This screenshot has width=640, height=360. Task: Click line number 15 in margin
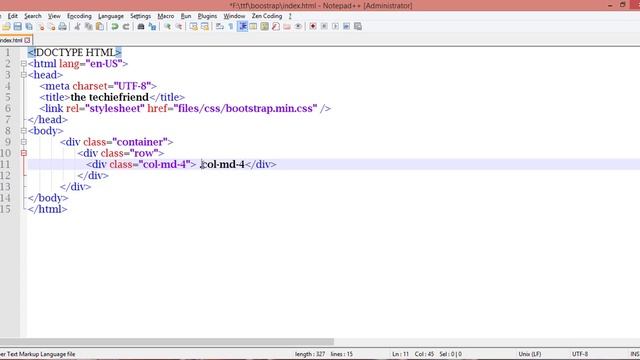6,209
